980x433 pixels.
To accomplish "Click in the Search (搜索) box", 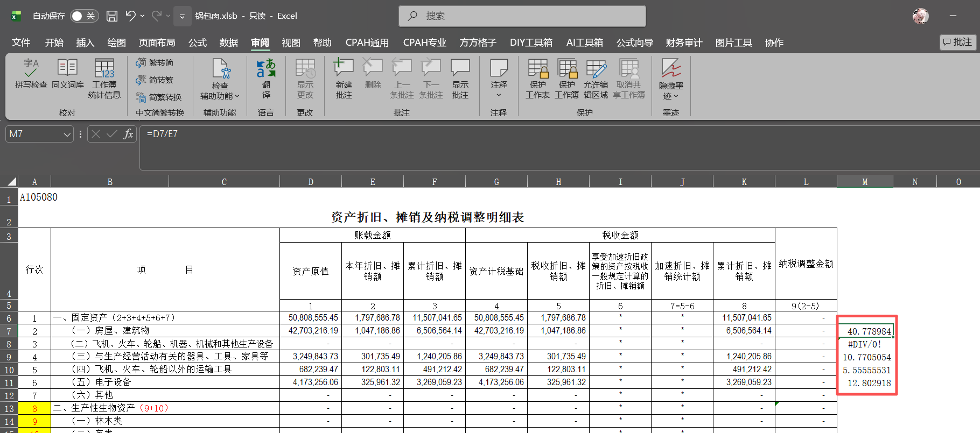I will (522, 16).
